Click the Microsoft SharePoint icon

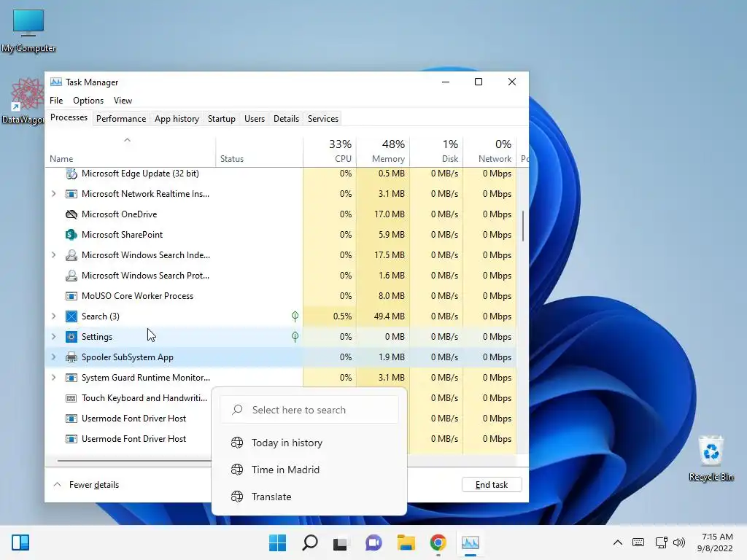click(71, 235)
